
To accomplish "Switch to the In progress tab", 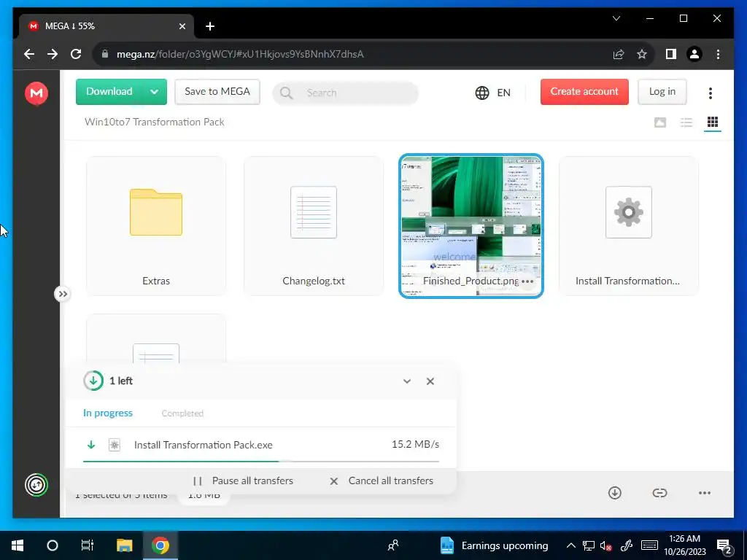I will (108, 413).
